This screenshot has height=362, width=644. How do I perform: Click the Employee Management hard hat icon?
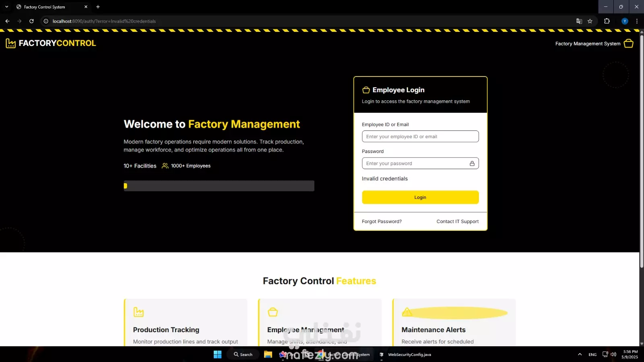coord(273,312)
